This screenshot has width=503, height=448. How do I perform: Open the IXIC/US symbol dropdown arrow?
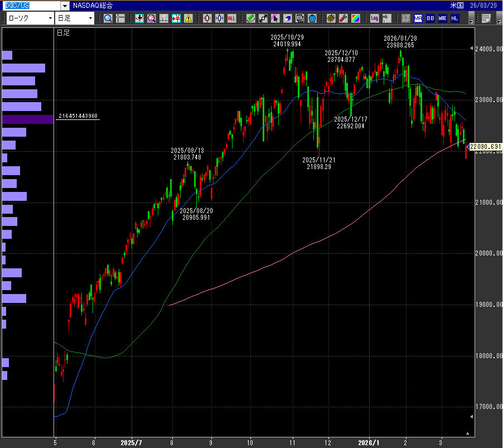(65, 6)
